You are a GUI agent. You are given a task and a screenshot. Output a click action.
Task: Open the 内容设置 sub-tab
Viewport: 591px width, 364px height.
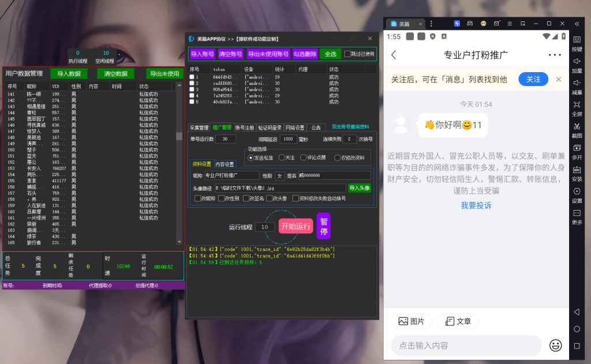click(x=225, y=164)
